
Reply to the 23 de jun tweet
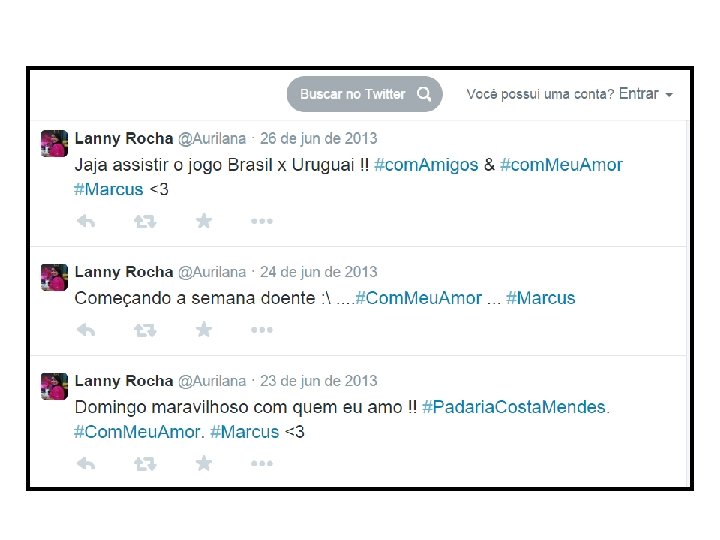tap(86, 463)
